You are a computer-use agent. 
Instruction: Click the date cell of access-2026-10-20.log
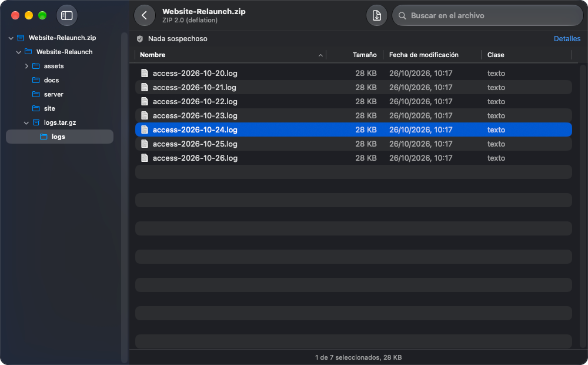pyautogui.click(x=421, y=73)
